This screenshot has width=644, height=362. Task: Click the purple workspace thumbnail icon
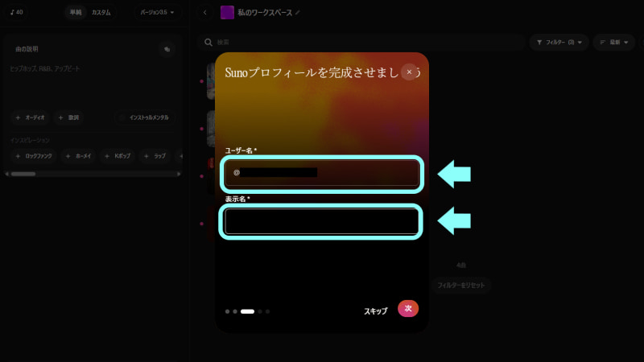pos(227,12)
